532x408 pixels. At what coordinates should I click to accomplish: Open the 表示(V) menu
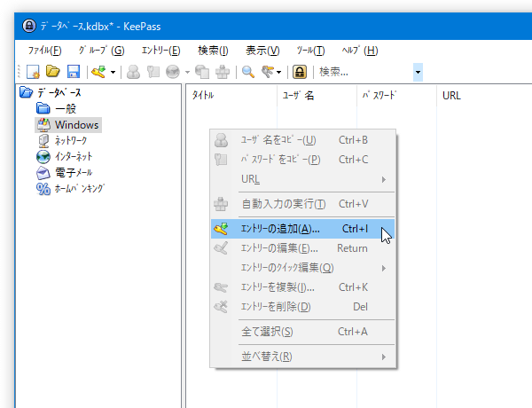pyautogui.click(x=262, y=51)
